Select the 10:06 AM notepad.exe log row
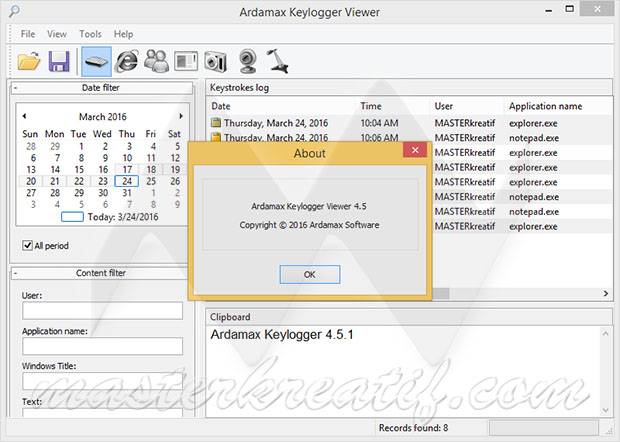Screen dimensions: 620x442 pos(409,138)
